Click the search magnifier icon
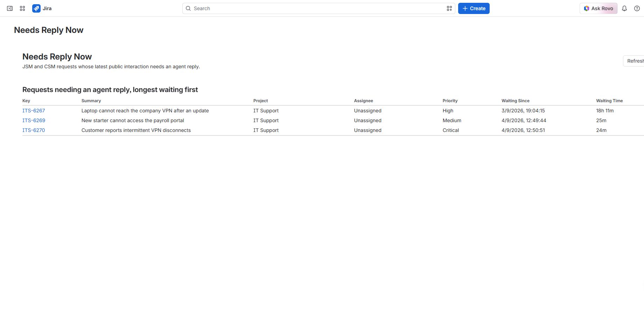Viewport: 644px width, 315px height. [188, 8]
